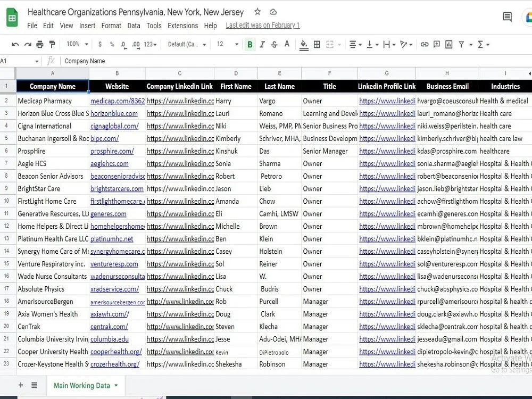This screenshot has width=532, height=399.
Task: Toggle italic formatting
Action: pos(262,45)
